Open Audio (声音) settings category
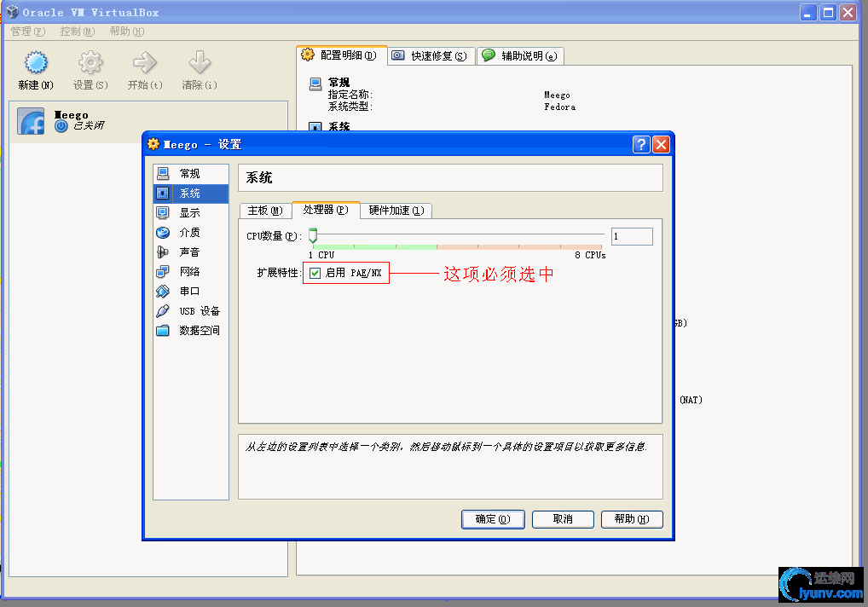The width and height of the screenshot is (868, 607). pos(190,252)
